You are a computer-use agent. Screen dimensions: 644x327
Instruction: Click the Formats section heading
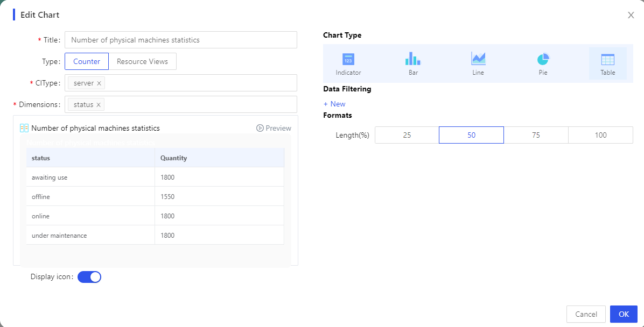tap(338, 115)
